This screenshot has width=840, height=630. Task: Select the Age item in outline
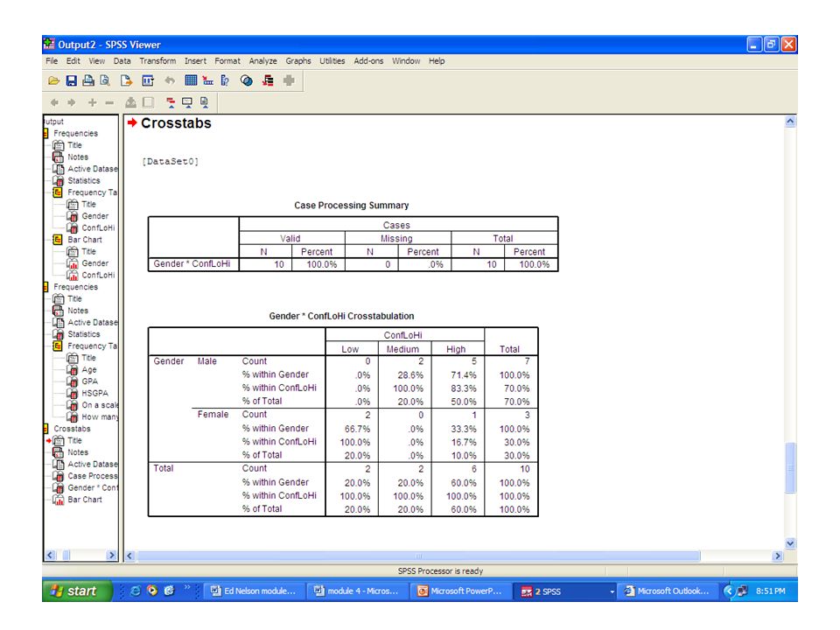point(81,369)
